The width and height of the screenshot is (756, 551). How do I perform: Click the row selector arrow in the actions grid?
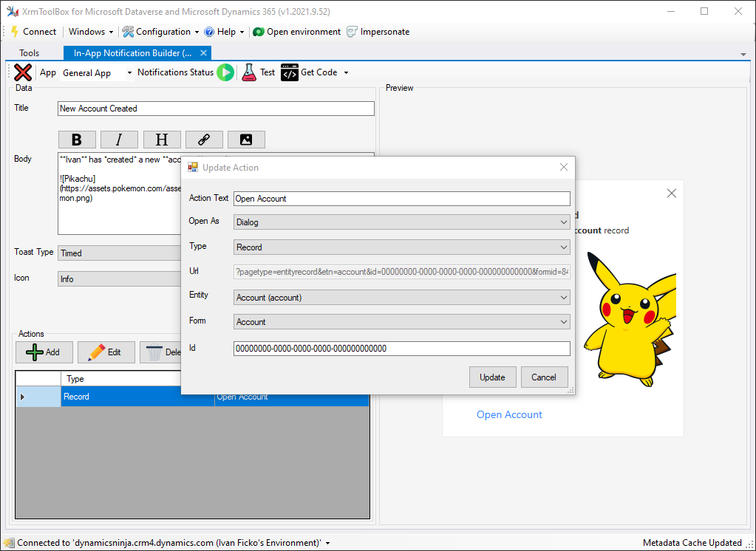(x=38, y=397)
